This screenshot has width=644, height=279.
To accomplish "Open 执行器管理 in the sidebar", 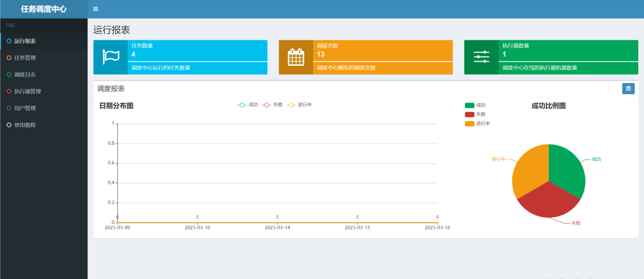I will [44, 92].
